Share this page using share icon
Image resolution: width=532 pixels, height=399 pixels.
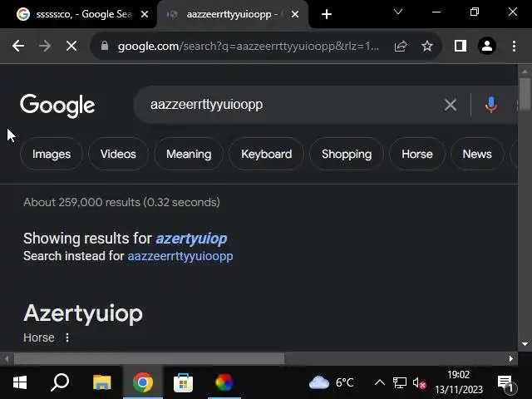point(401,46)
